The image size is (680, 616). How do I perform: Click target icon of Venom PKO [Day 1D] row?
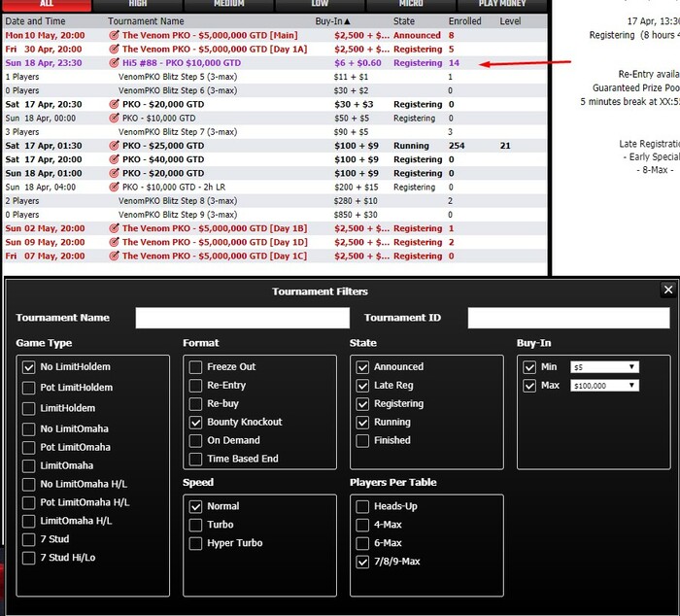tap(114, 242)
